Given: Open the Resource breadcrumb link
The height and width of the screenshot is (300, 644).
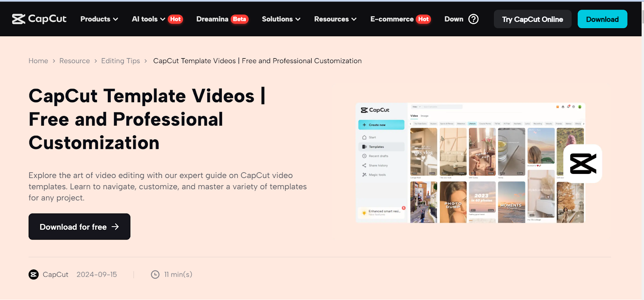Looking at the screenshot, I should point(74,61).
